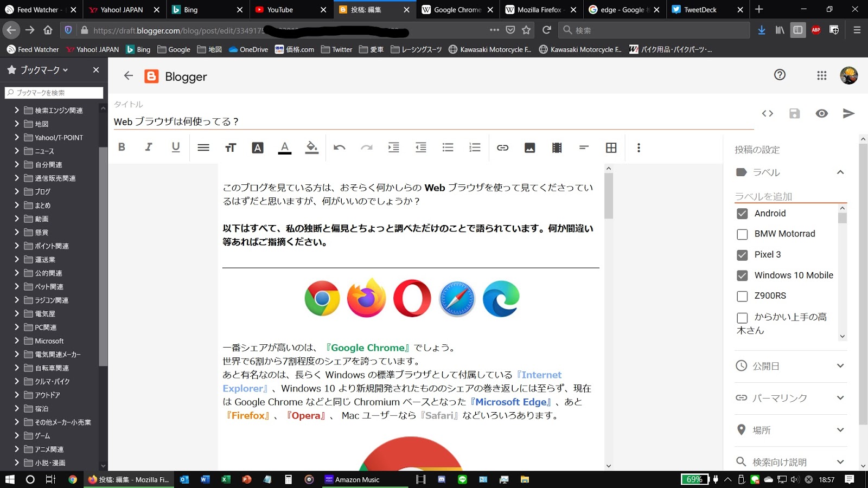Redo the last edit
868x488 pixels.
(367, 147)
